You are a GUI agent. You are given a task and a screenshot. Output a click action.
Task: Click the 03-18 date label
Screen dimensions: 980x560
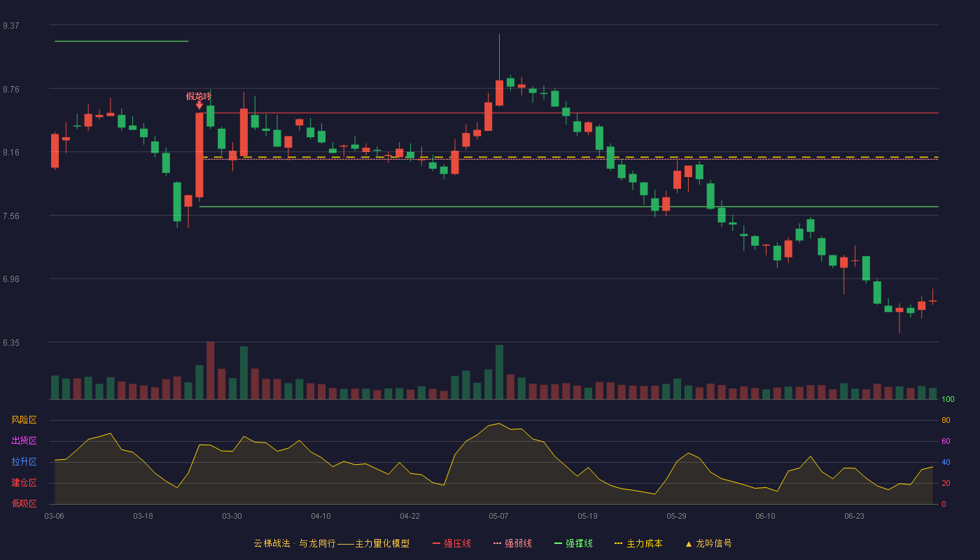click(143, 516)
